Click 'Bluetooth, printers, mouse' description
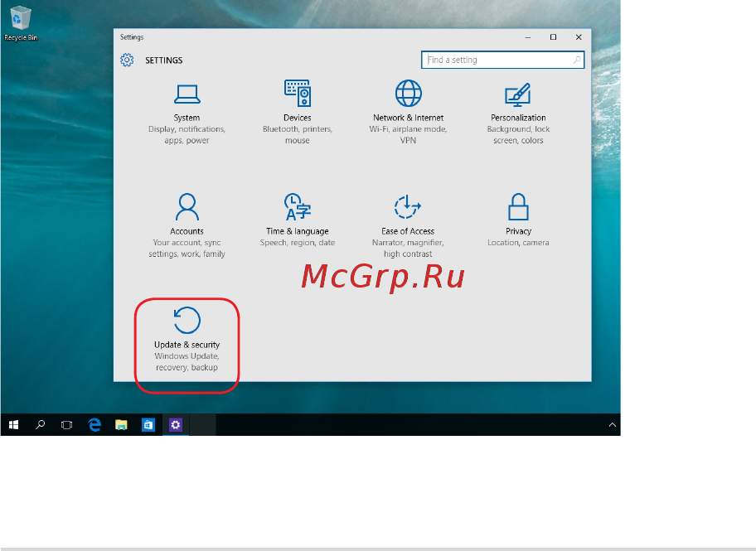This screenshot has height=551, width=756. coord(298,135)
